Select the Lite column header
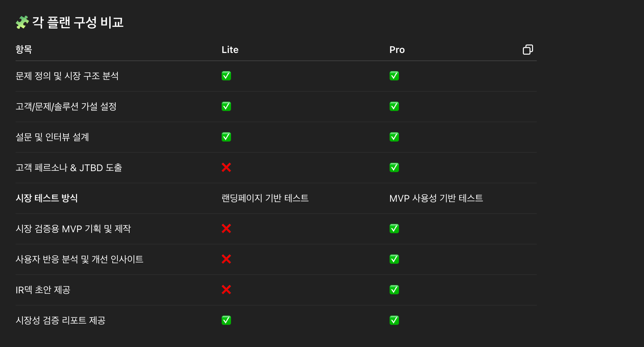 pyautogui.click(x=230, y=50)
